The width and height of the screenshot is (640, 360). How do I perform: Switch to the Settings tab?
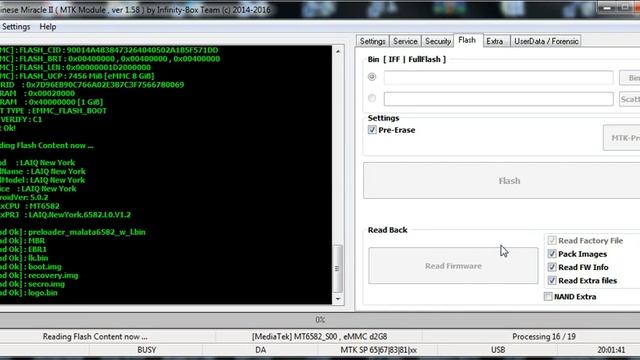pyautogui.click(x=372, y=41)
